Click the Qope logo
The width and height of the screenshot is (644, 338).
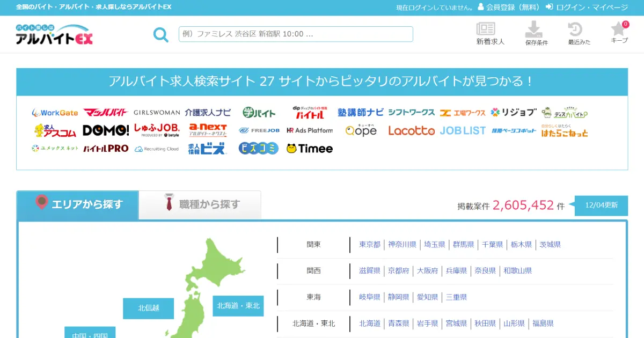[x=361, y=130]
